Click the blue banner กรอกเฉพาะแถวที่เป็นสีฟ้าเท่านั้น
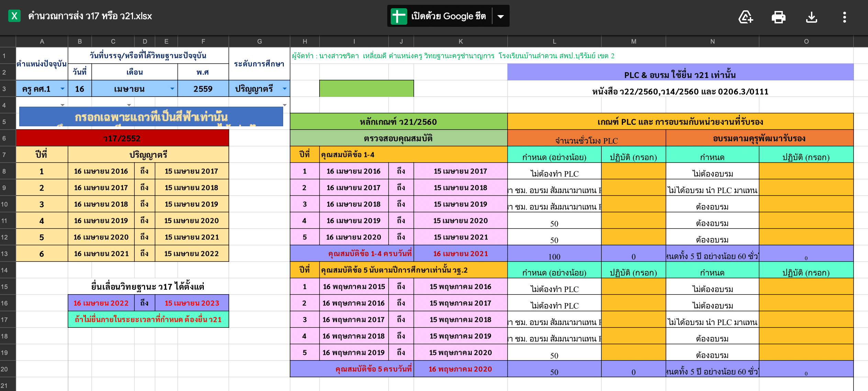Image resolution: width=868 pixels, height=391 pixels. click(151, 117)
